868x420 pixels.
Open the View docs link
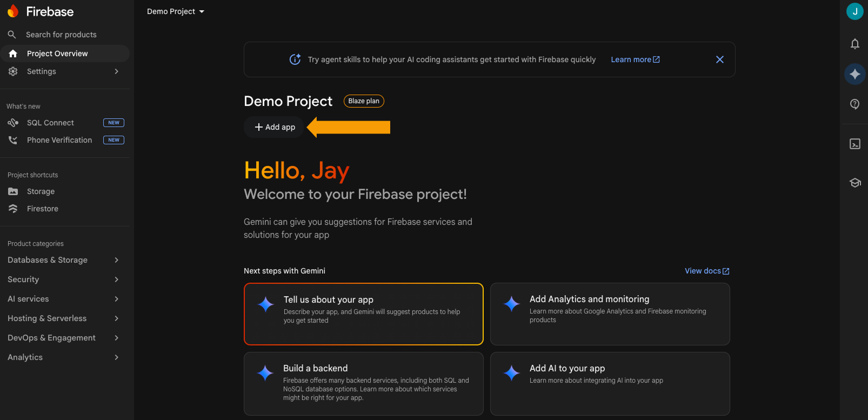click(x=707, y=271)
